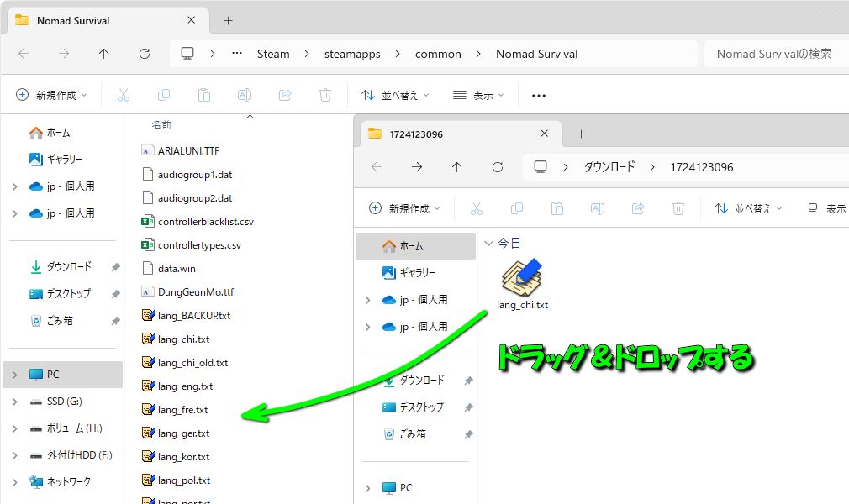Select ARIALUNI.TTF file

coord(180,151)
